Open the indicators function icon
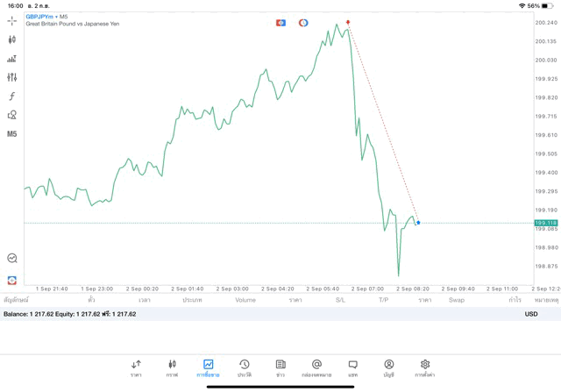Viewport: 561px width, 392px height. 11,96
